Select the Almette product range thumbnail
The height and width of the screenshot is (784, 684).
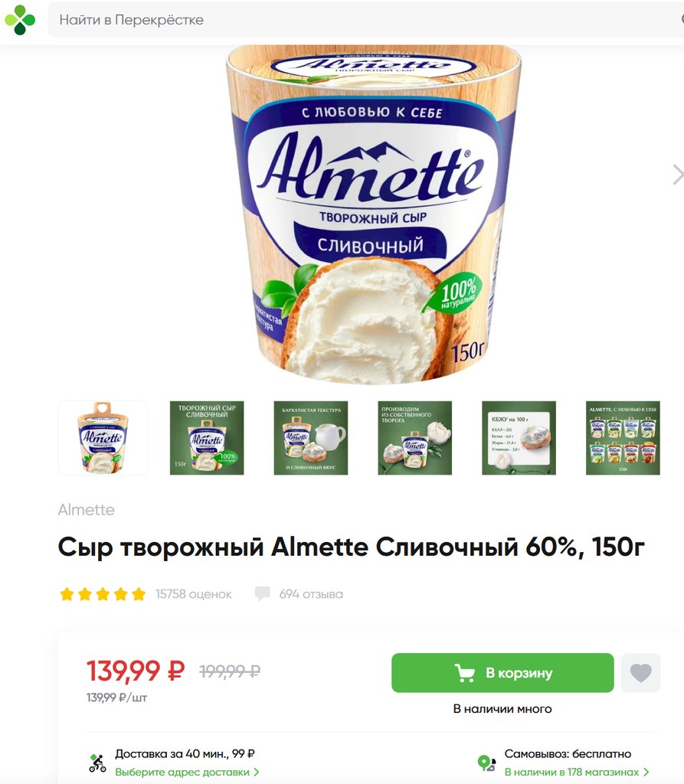pos(623,437)
